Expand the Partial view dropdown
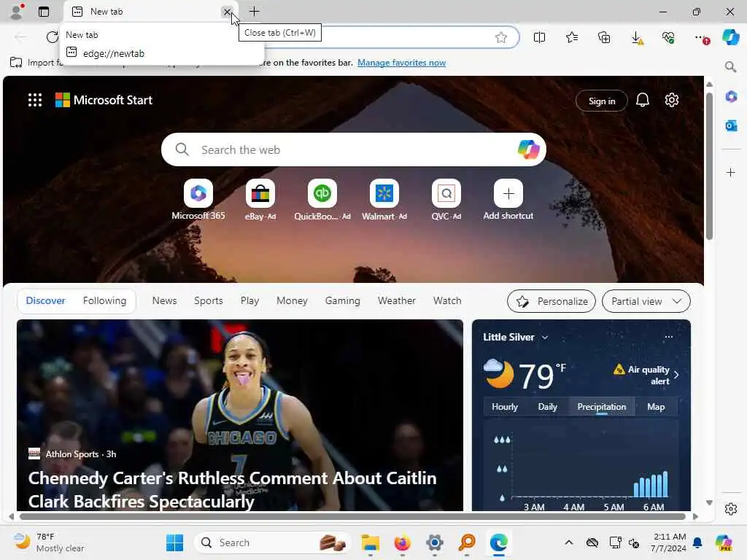Viewport: 747px width, 560px height. (x=646, y=301)
